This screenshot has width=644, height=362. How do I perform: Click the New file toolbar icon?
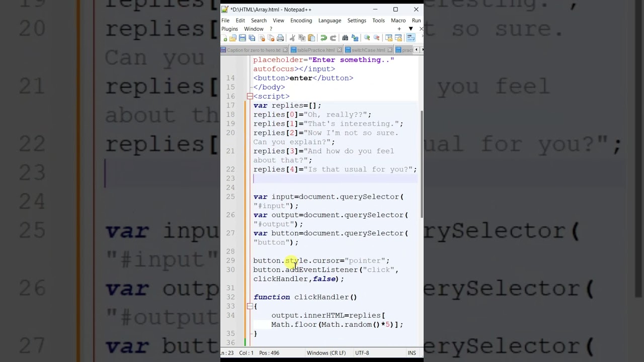[225, 38]
